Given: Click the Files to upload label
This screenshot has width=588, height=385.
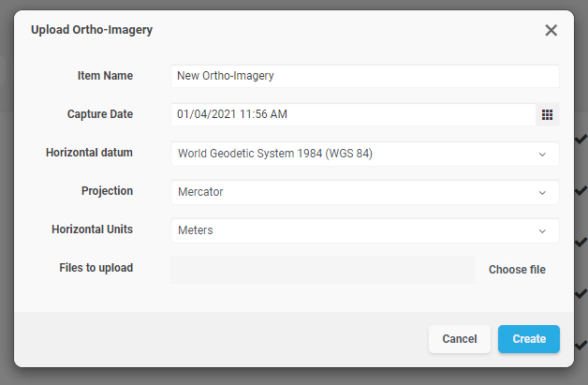Looking at the screenshot, I should point(96,268).
